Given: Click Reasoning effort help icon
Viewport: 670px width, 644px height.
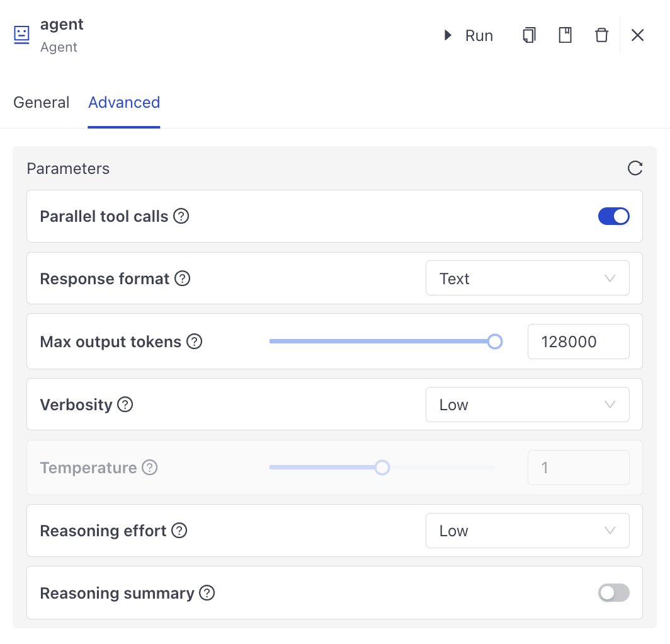Looking at the screenshot, I should pyautogui.click(x=179, y=531).
